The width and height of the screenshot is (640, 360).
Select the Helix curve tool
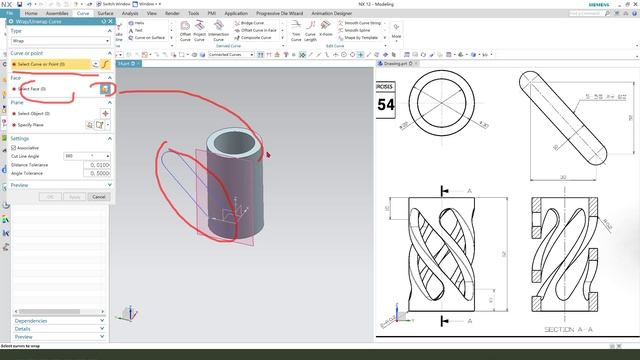tap(137, 23)
